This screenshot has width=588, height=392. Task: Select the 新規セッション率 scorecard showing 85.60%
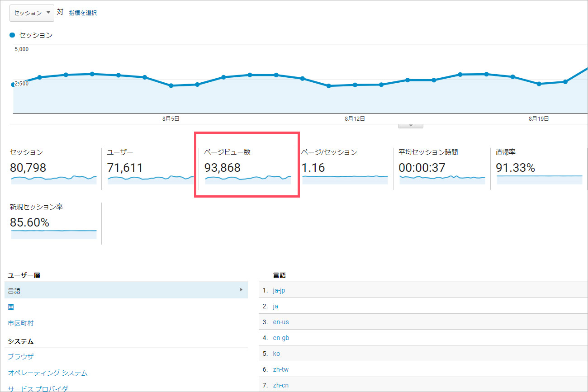pyautogui.click(x=53, y=222)
